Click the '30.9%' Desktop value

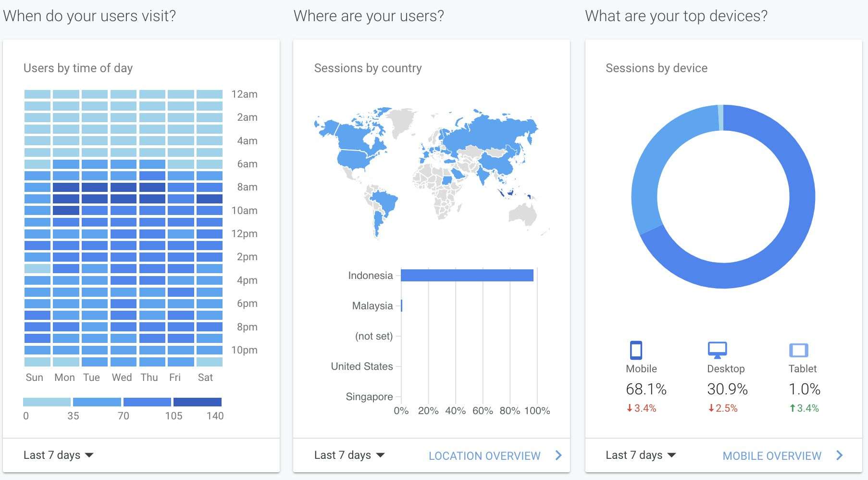727,389
